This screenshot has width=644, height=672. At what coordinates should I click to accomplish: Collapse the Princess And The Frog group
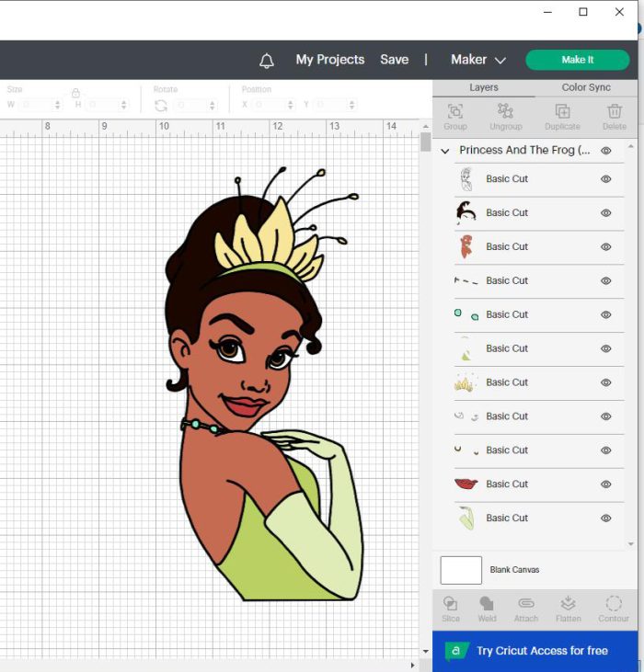[x=445, y=151]
